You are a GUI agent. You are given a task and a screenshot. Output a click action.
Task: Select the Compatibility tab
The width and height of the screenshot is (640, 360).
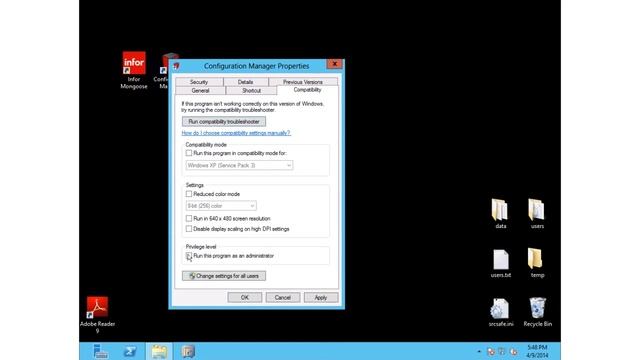(307, 90)
